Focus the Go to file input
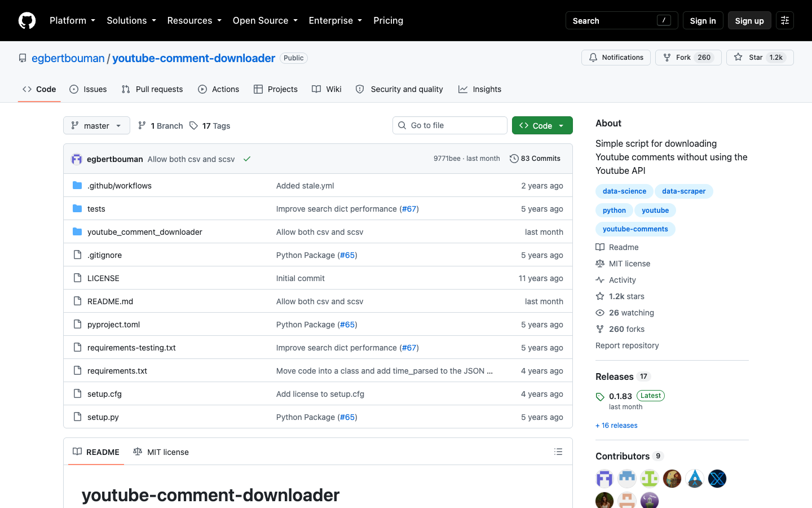This screenshot has height=508, width=812. pos(450,125)
